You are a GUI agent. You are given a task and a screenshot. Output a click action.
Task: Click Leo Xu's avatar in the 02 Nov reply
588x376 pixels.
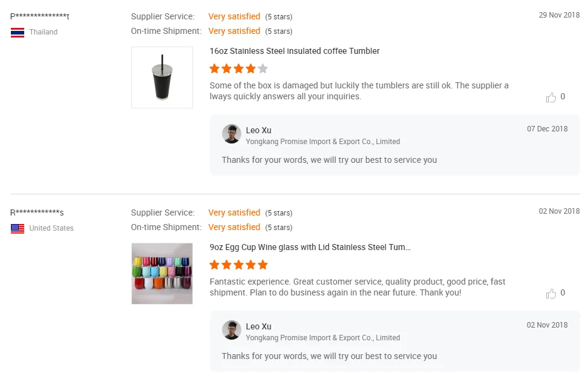pos(231,330)
